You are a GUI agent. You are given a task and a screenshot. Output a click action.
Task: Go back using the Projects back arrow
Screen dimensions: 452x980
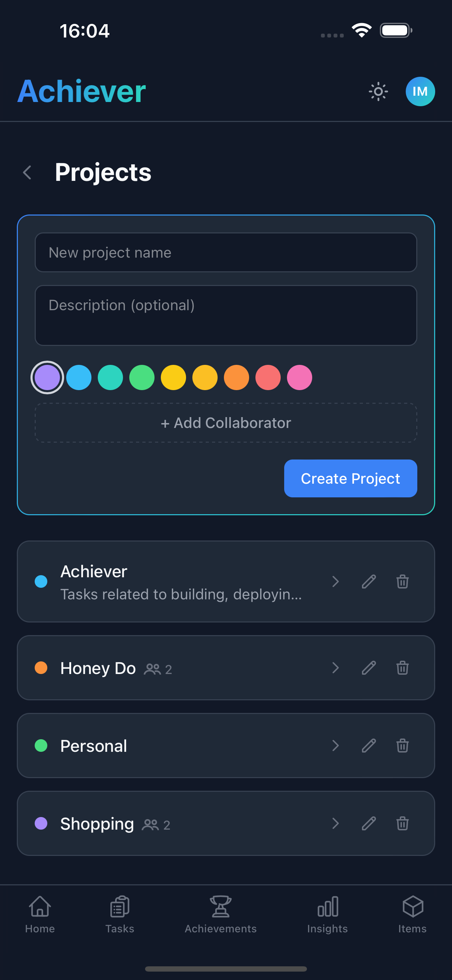(27, 173)
